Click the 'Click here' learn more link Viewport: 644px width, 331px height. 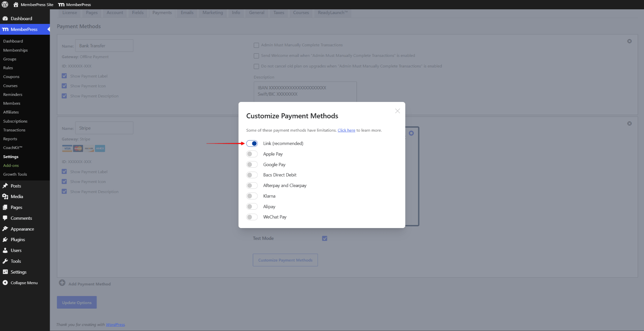pyautogui.click(x=346, y=130)
